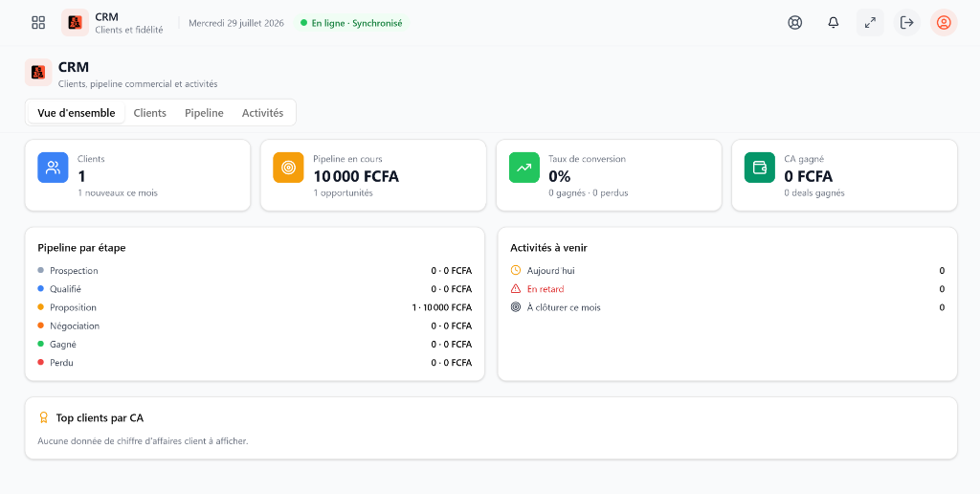Click 'Clients et fidélité' subtitle in header
The image size is (980, 494).
(x=129, y=30)
